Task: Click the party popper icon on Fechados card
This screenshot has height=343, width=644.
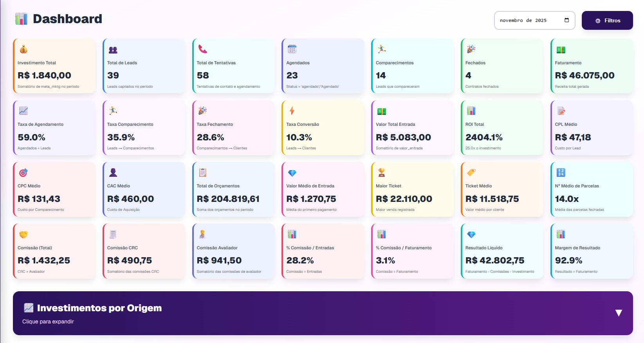Action: (x=471, y=49)
